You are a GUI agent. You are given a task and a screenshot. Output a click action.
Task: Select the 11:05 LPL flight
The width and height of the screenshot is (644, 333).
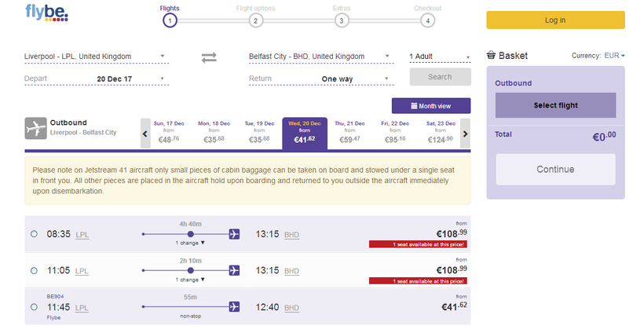pos(34,271)
